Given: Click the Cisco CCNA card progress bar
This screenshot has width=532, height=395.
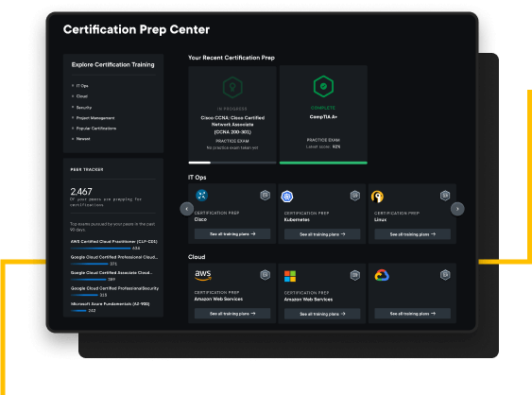Looking at the screenshot, I should (232, 163).
